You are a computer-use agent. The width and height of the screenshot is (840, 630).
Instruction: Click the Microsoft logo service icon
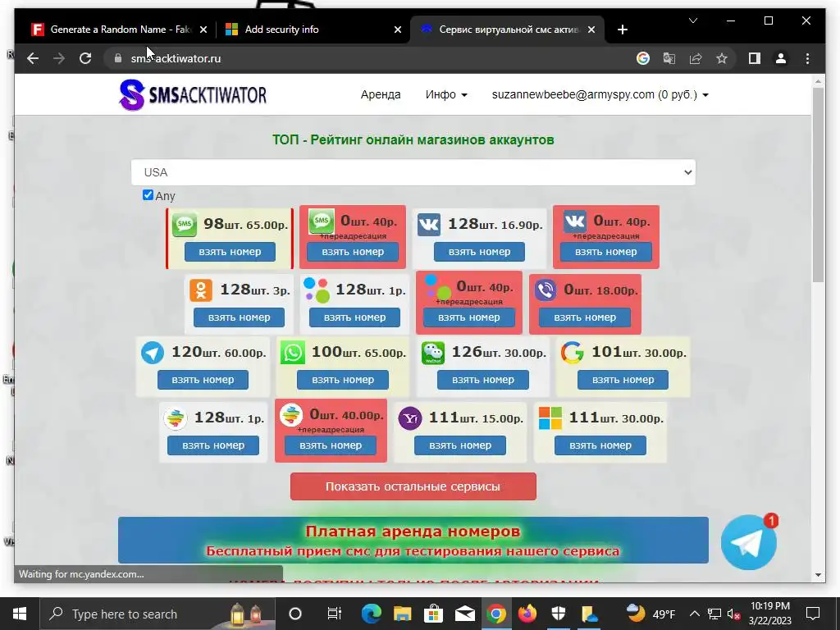pyautogui.click(x=550, y=418)
